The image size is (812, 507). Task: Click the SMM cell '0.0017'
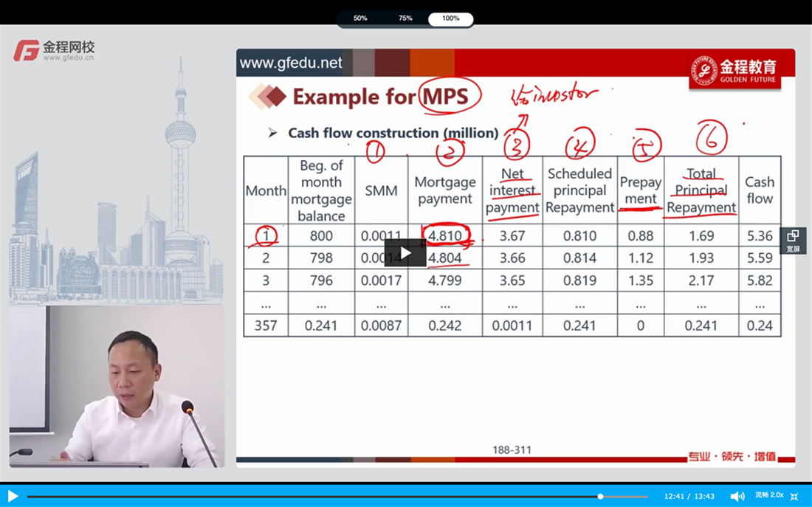click(381, 280)
